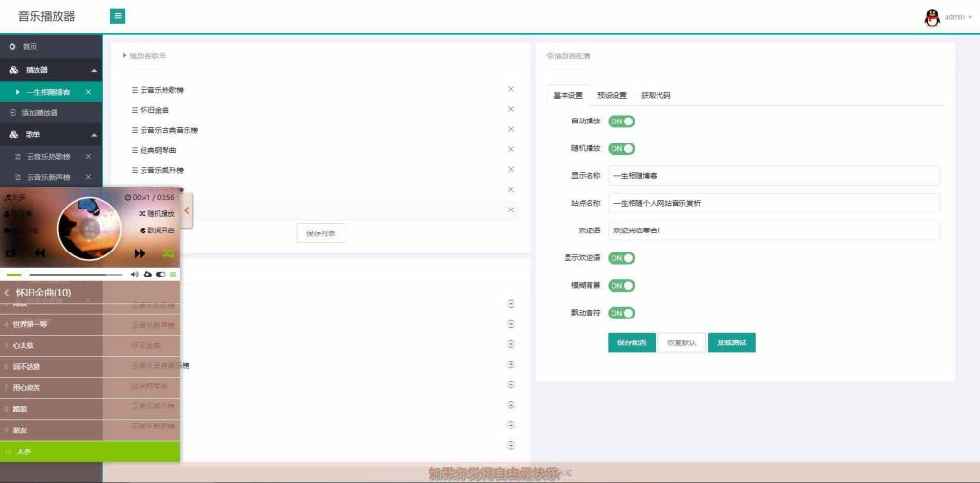Image resolution: width=980 pixels, height=483 pixels.
Task: Delete the 一生相随博客 sidebar entry
Action: click(88, 92)
